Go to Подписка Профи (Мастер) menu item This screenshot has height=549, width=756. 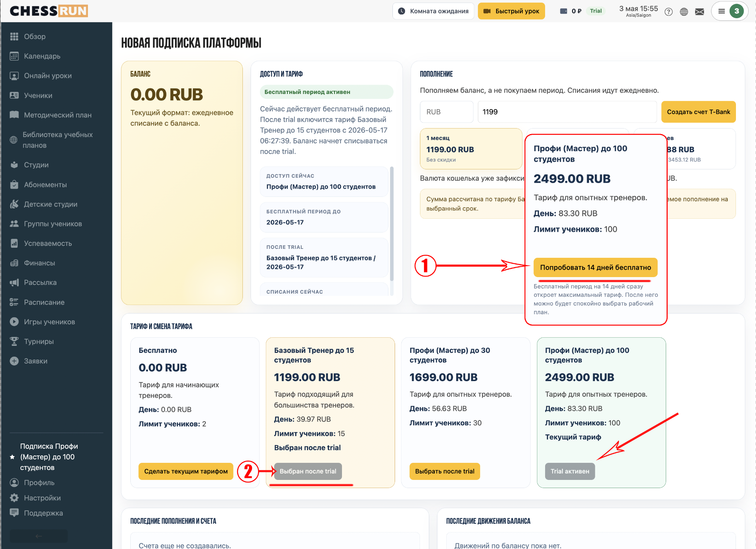tap(49, 457)
